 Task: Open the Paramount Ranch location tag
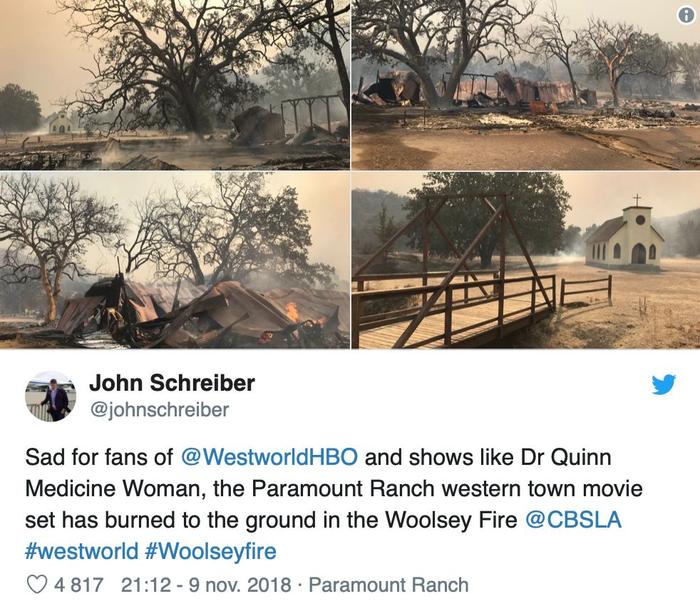(x=388, y=585)
